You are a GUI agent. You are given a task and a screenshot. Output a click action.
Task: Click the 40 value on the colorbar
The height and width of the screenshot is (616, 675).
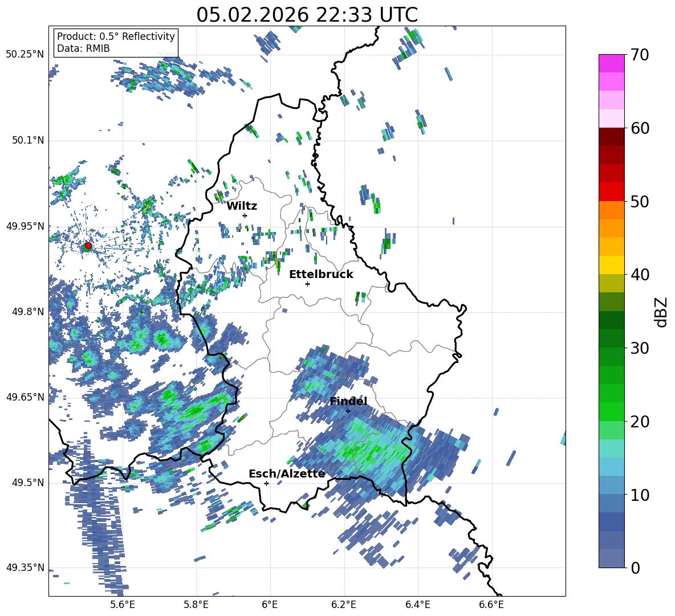tap(640, 275)
